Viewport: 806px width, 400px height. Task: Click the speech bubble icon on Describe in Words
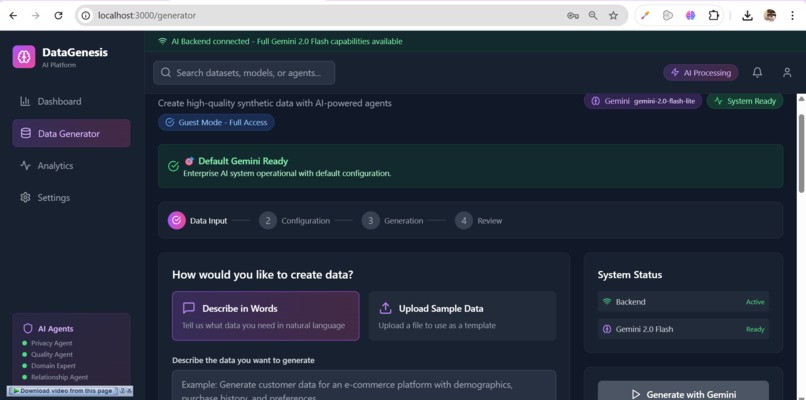189,308
